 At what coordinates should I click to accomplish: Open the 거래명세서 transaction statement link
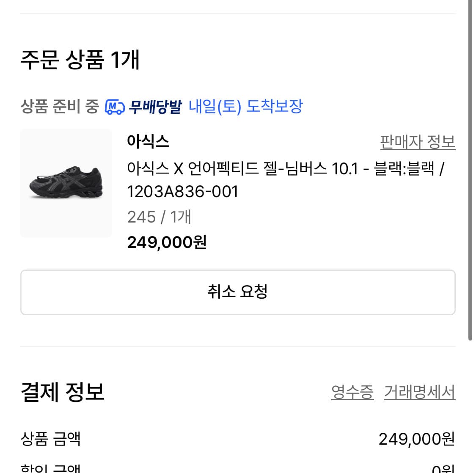419,392
